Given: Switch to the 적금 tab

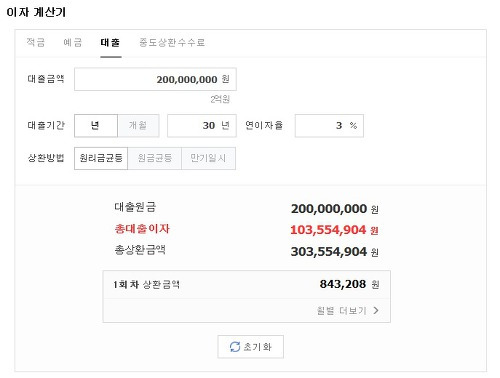Looking at the screenshot, I should [36, 42].
